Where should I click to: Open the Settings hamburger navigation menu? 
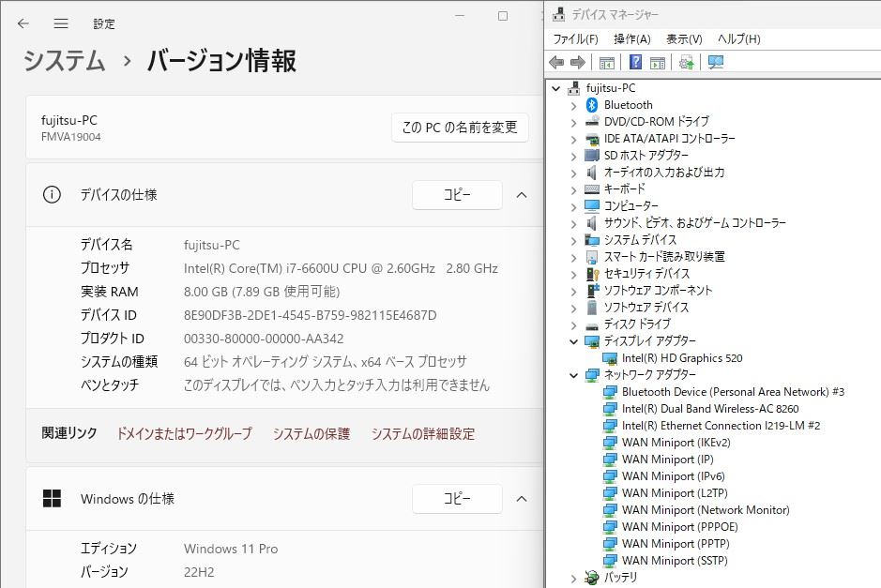coord(61,23)
